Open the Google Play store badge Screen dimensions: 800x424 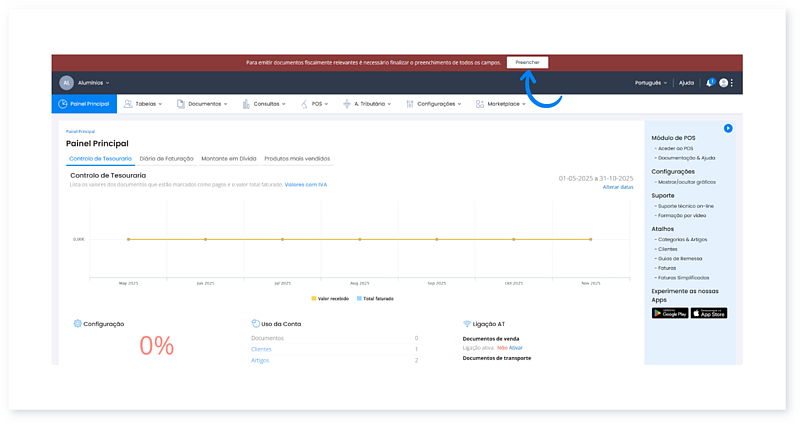(x=670, y=313)
